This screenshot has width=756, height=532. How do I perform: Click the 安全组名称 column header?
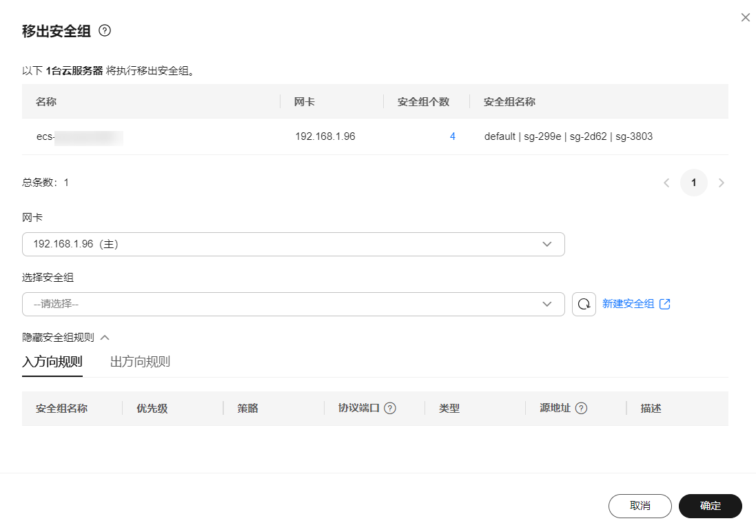point(508,101)
